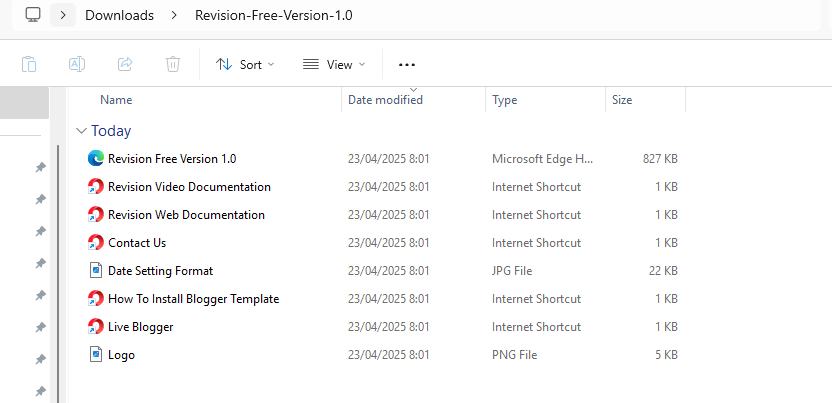This screenshot has height=403, width=832.
Task: Click the This PC monitor icon in address bar
Action: [33, 15]
